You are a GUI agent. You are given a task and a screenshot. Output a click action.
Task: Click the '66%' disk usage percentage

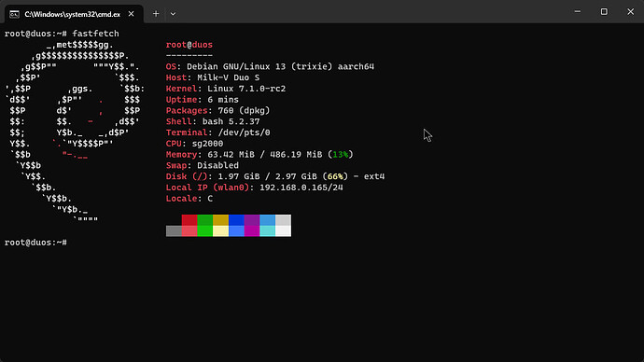(x=335, y=176)
